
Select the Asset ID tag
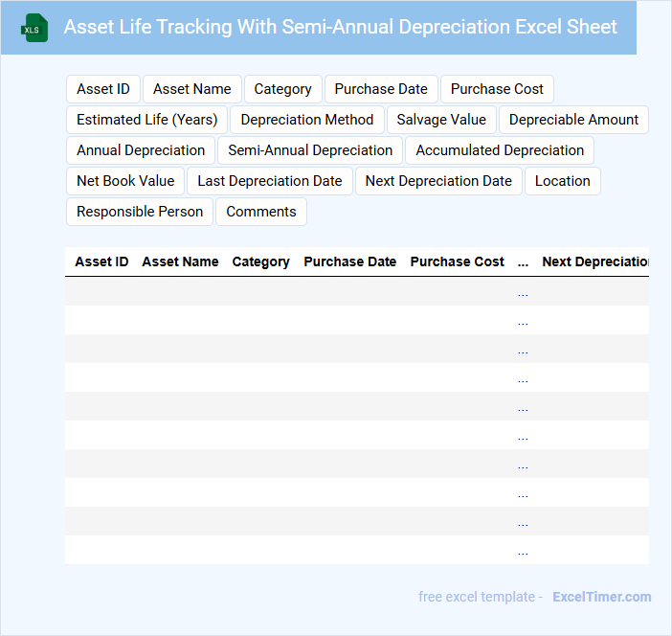[103, 89]
